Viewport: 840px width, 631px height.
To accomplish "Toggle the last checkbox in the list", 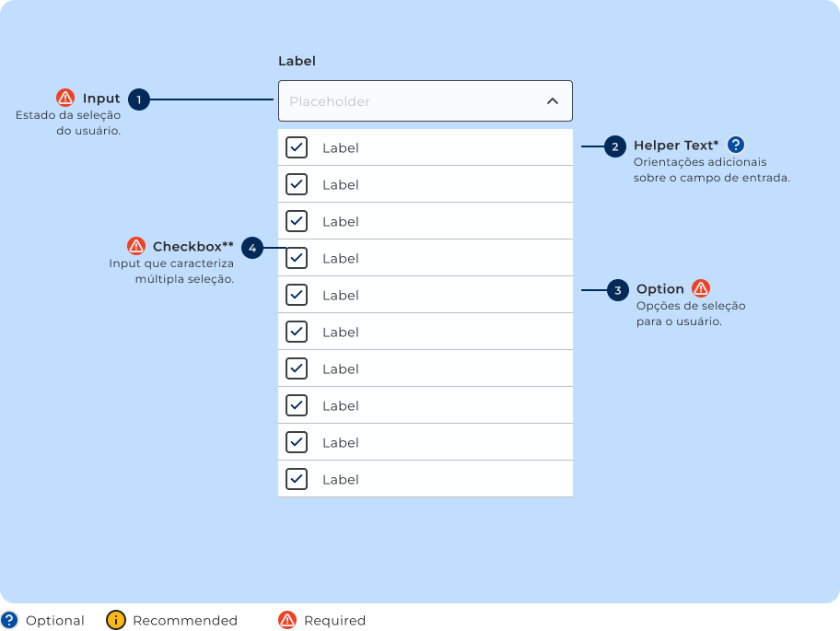I will pyautogui.click(x=297, y=479).
